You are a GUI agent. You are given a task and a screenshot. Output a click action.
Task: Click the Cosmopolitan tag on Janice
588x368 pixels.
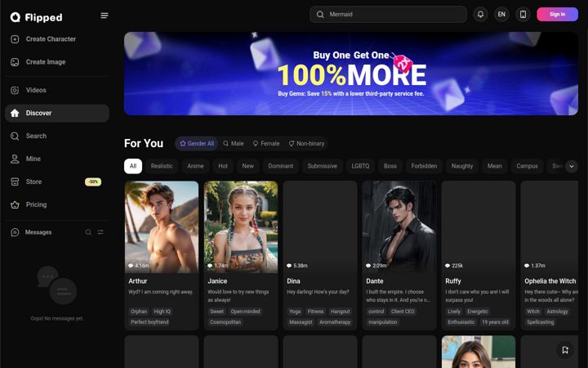point(225,322)
